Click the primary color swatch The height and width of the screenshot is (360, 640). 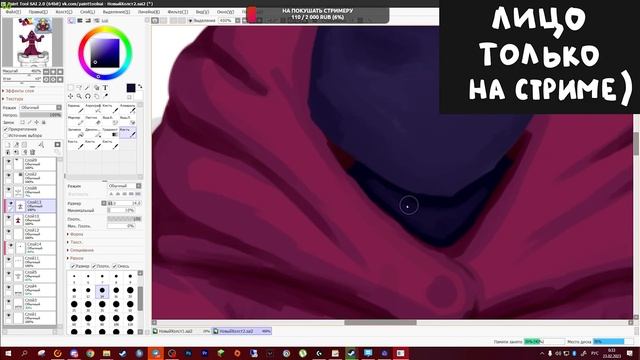131,88
